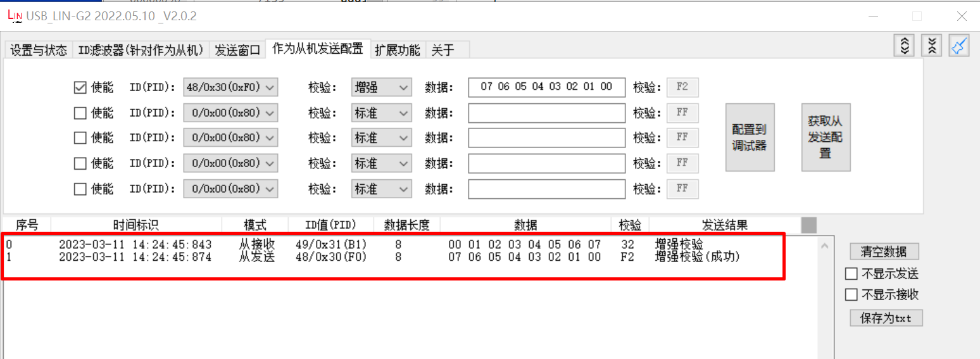Open the second row ID(PID) dropdown
Viewport: 980px width, 359px height.
pyautogui.click(x=230, y=113)
